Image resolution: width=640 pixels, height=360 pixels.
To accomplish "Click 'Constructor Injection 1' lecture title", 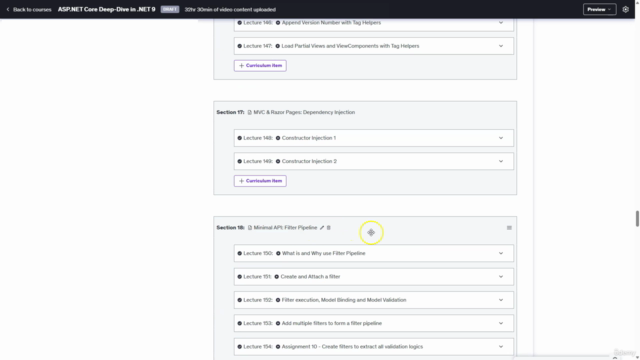I will click(309, 138).
